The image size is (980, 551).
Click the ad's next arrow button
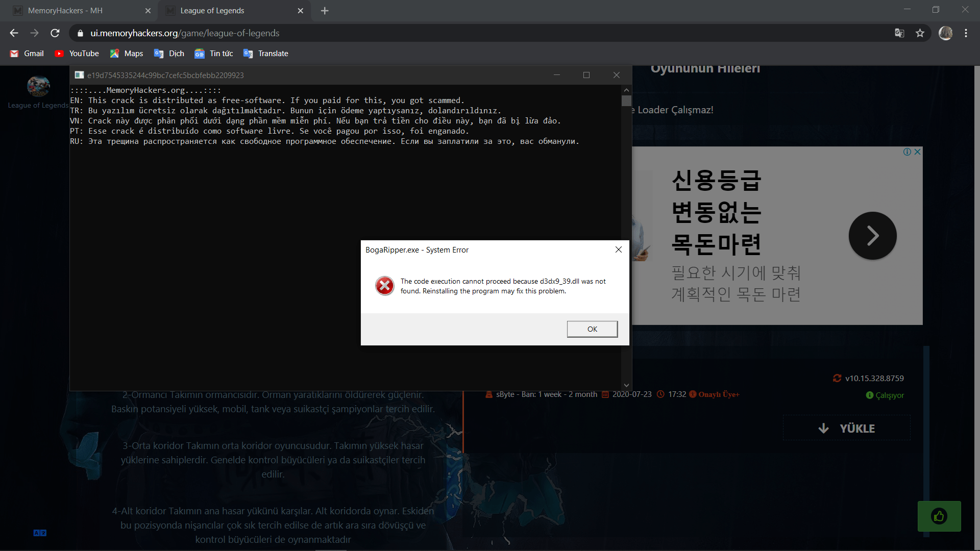872,236
